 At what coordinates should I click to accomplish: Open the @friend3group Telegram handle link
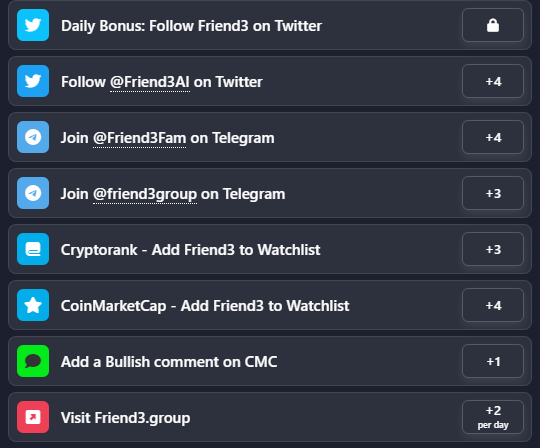coord(145,194)
